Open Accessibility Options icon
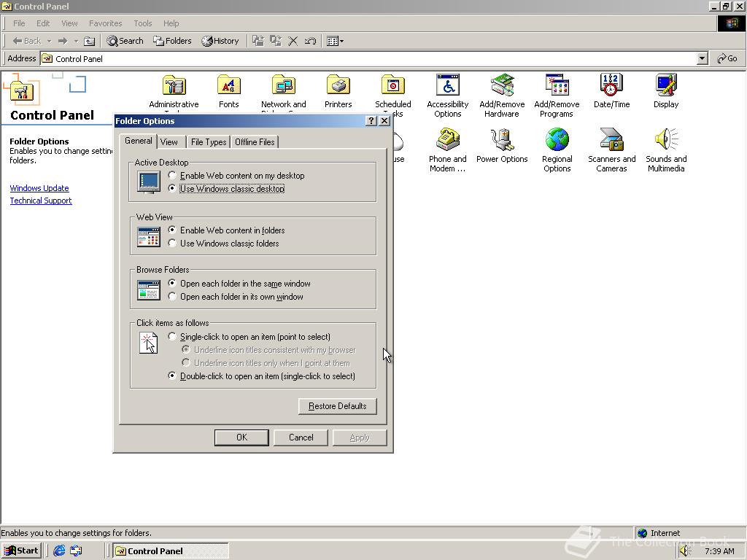 click(x=448, y=86)
